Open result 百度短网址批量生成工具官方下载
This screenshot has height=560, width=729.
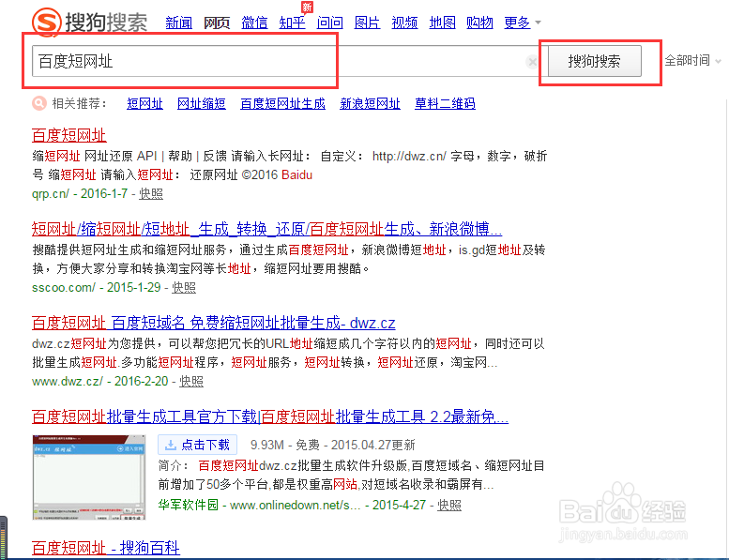270,416
